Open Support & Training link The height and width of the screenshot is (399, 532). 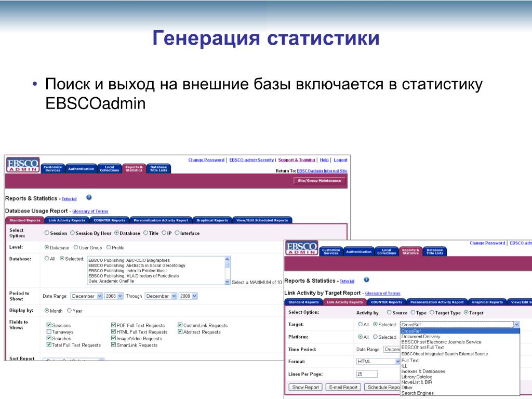pos(297,160)
